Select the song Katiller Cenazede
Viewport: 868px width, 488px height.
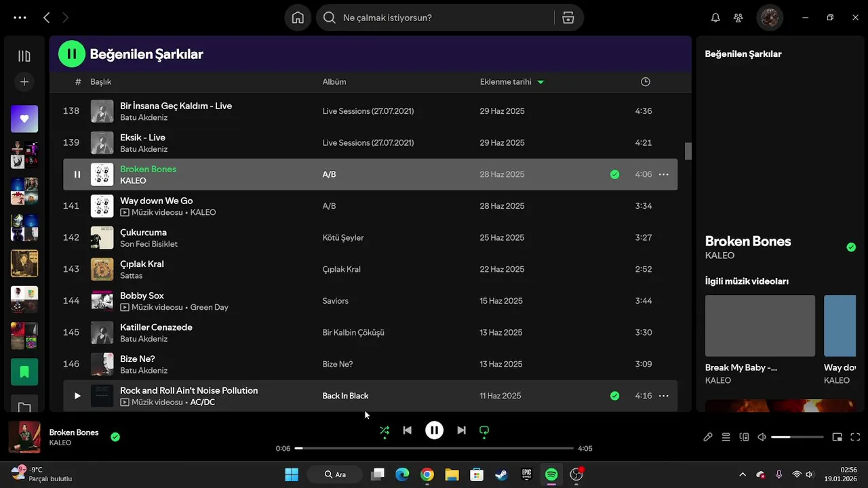point(156,327)
